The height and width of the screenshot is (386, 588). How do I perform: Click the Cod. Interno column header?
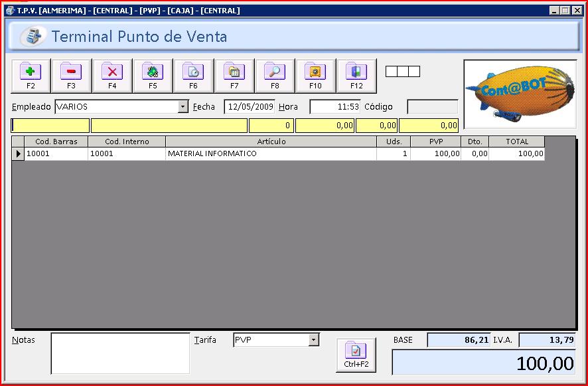(127, 142)
